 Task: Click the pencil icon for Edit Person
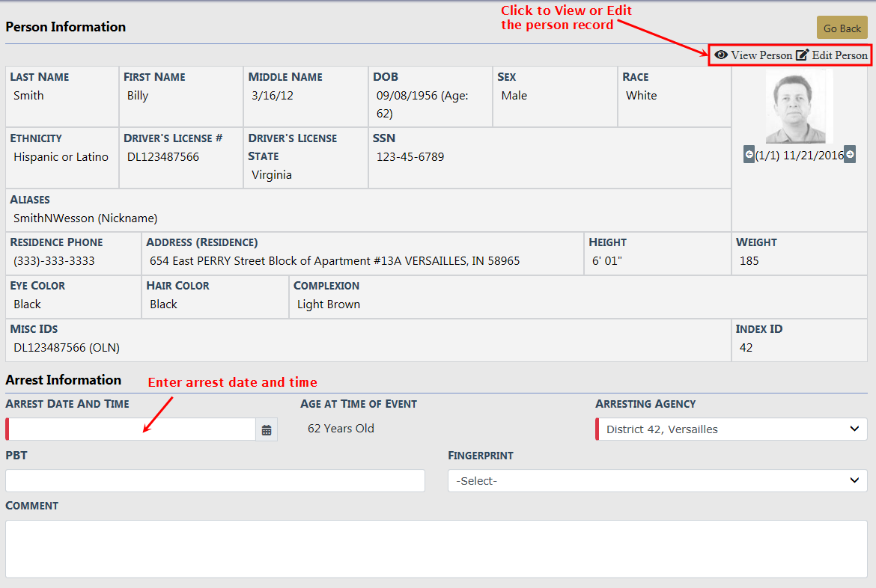802,55
